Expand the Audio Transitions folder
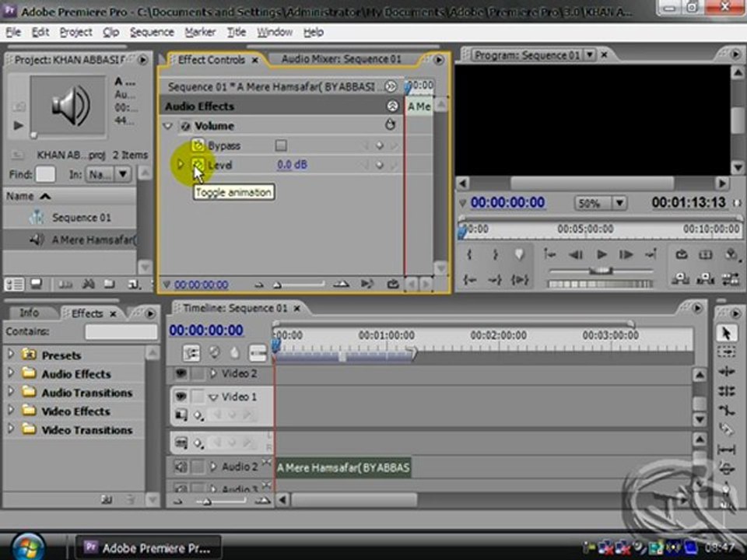The width and height of the screenshot is (747, 560). 10,392
